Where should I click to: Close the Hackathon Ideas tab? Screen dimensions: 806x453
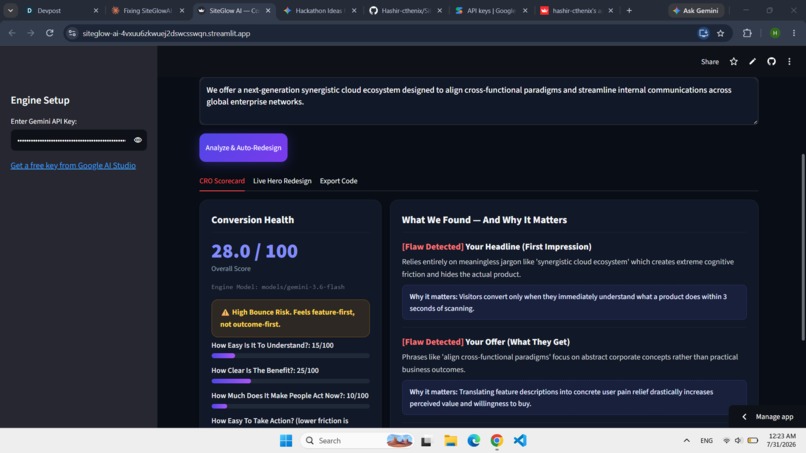pyautogui.click(x=354, y=10)
